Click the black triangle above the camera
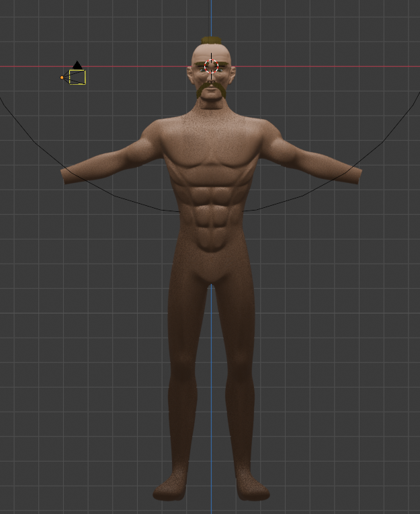 pos(77,65)
